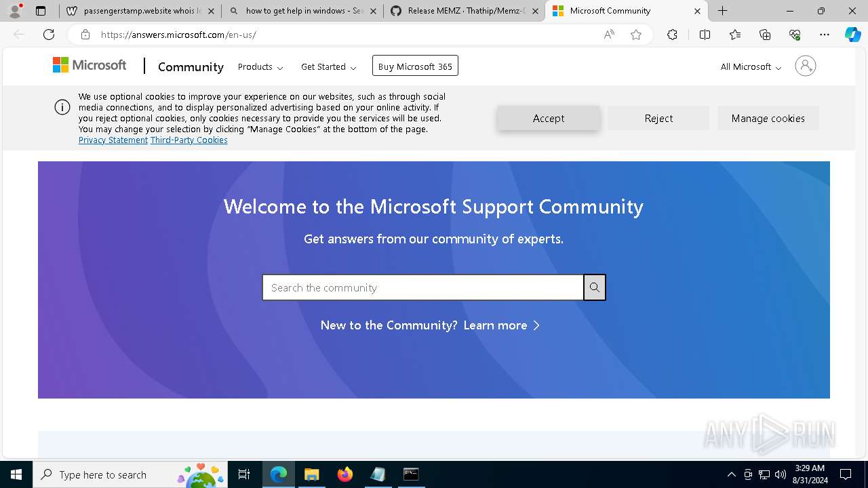Open Task View on the taskbar
868x488 pixels.
pos(244,474)
